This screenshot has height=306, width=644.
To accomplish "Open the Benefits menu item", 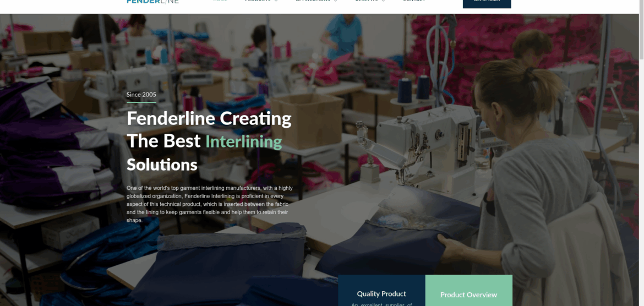I will click(x=367, y=1).
